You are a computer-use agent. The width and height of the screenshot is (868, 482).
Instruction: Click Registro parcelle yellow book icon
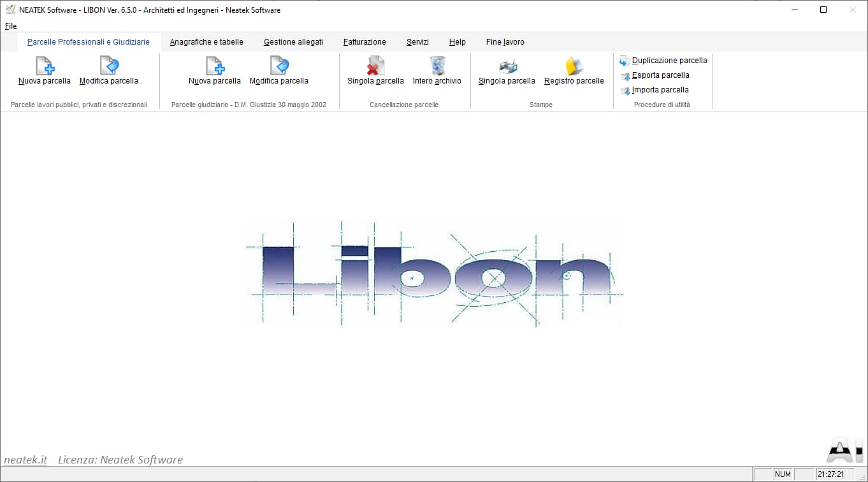[x=574, y=66]
